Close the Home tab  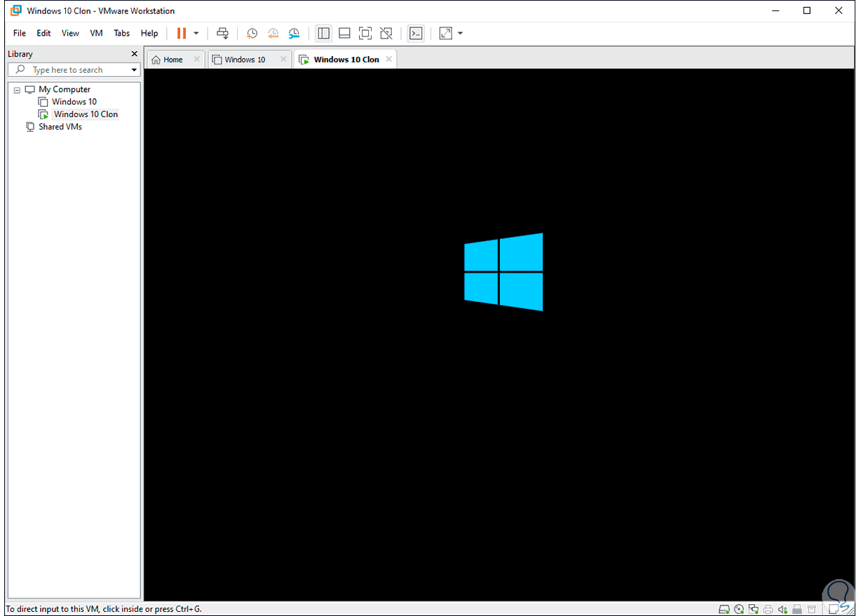tap(197, 60)
